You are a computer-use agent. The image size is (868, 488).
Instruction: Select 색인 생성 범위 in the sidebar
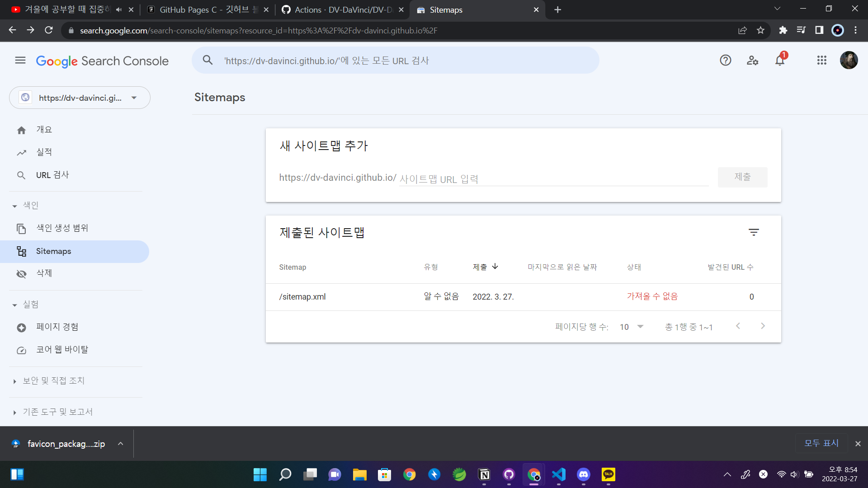click(62, 228)
